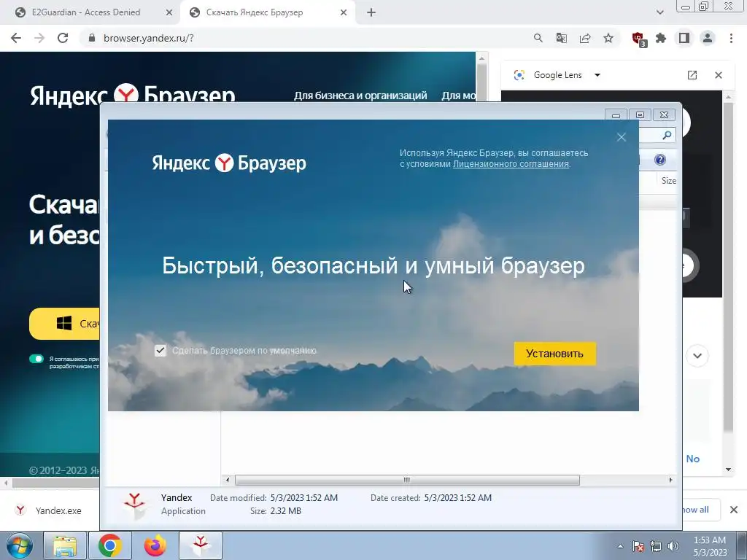Go back in Chrome
This screenshot has height=560, width=747.
click(x=16, y=38)
